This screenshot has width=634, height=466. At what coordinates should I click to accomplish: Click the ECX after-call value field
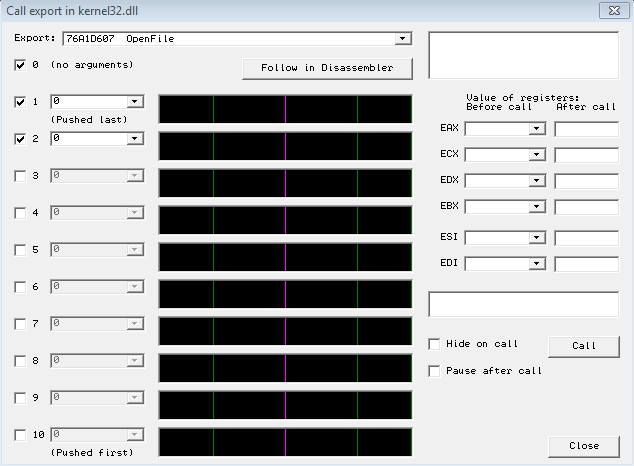pos(586,155)
